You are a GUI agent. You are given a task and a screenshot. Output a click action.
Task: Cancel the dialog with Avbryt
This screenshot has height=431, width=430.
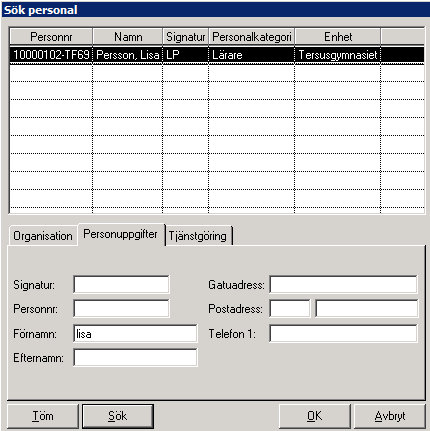(390, 416)
